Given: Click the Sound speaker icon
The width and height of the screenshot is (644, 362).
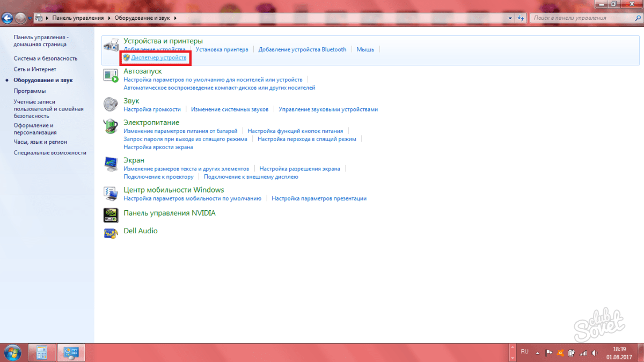Looking at the screenshot, I should [x=111, y=105].
